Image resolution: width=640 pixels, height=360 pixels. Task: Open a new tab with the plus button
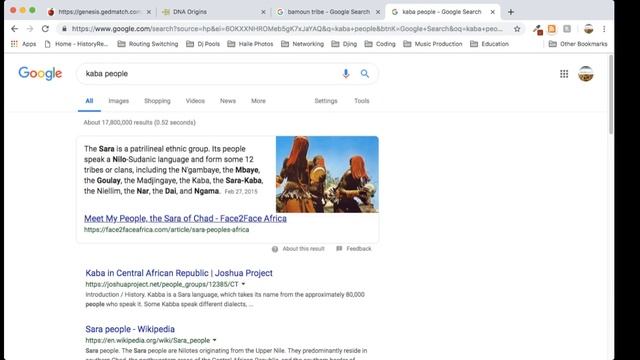point(511,12)
